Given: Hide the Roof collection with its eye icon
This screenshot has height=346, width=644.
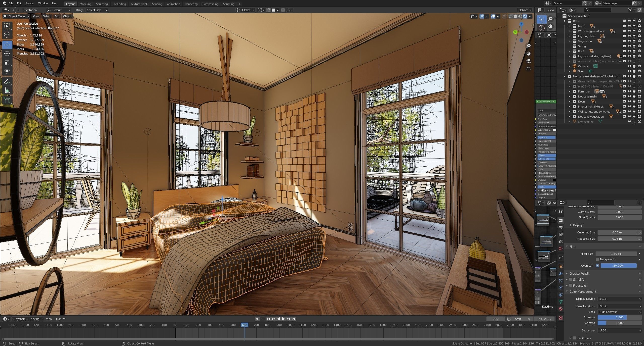Looking at the screenshot, I should 629,51.
